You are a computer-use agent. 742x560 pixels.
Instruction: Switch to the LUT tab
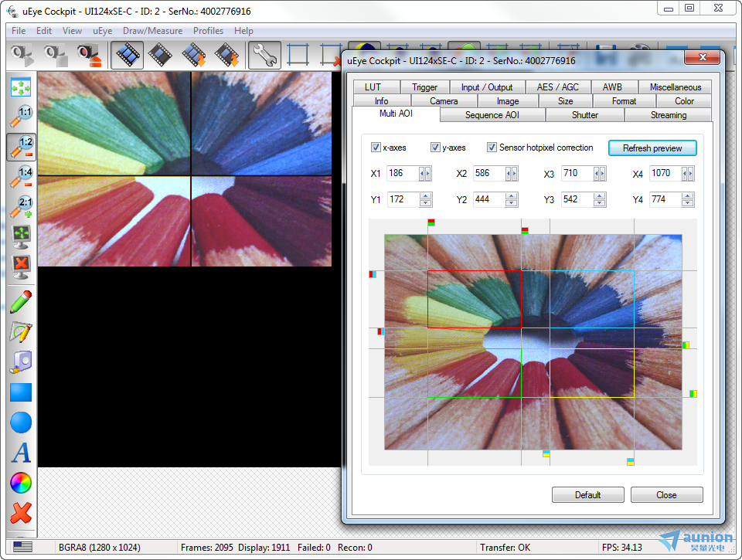tap(373, 87)
